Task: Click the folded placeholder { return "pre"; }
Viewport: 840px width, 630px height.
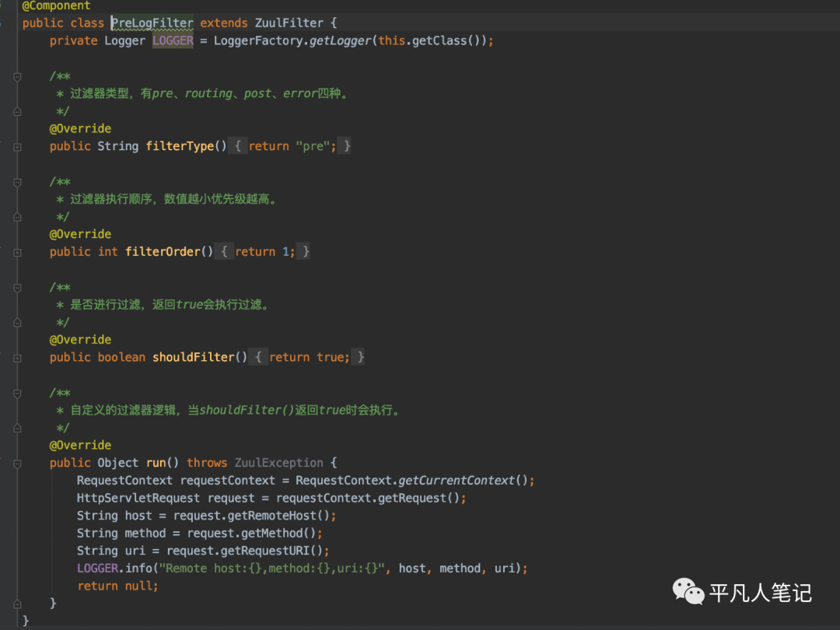Action: pos(292,145)
